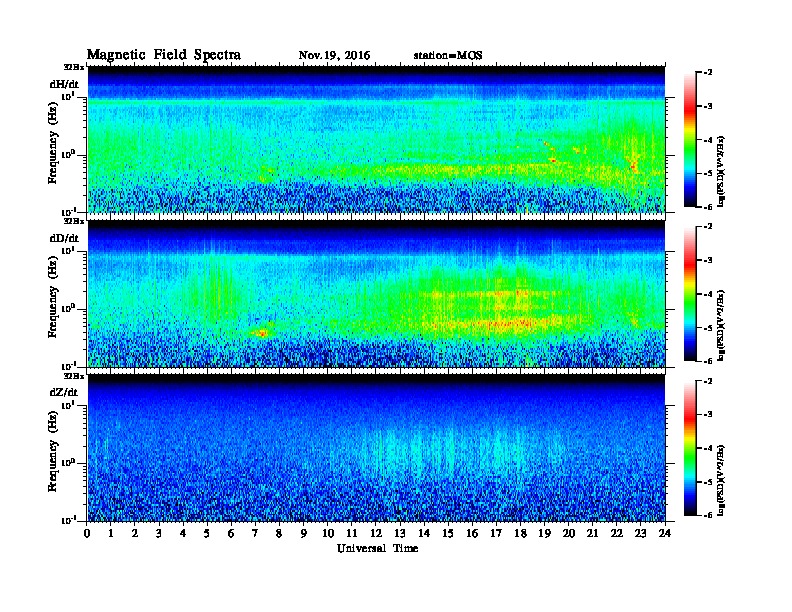Click the 10^-1 frequency tick of dZ/dt panel
792x612 pixels.
click(68, 520)
